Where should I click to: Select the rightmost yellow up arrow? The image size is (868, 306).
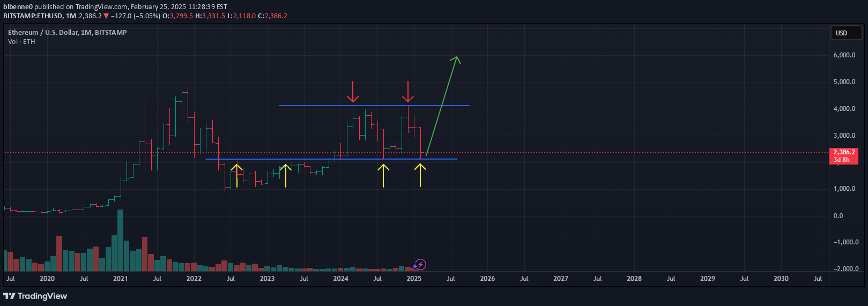[420, 175]
